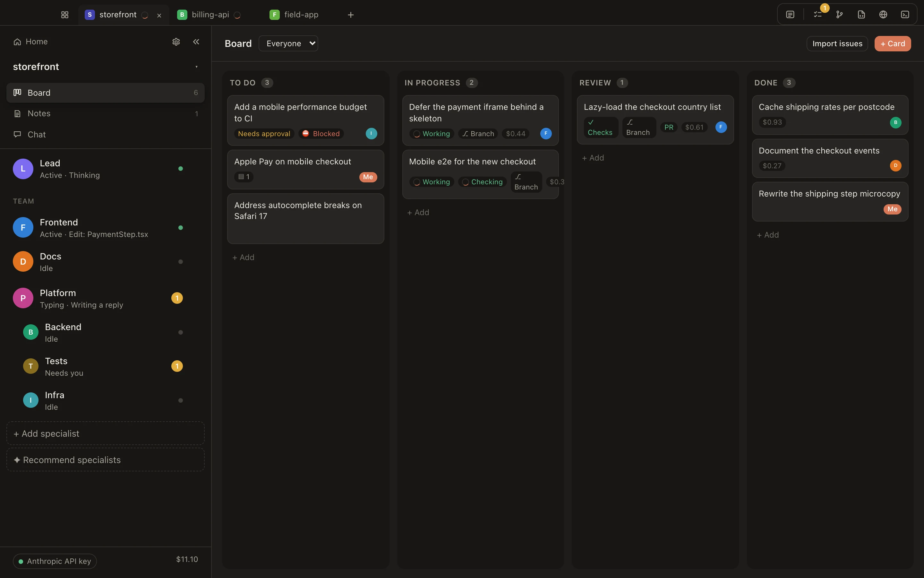924x578 pixels.
Task: Open the Address autocomplete Safari 17 card
Action: 305,219
